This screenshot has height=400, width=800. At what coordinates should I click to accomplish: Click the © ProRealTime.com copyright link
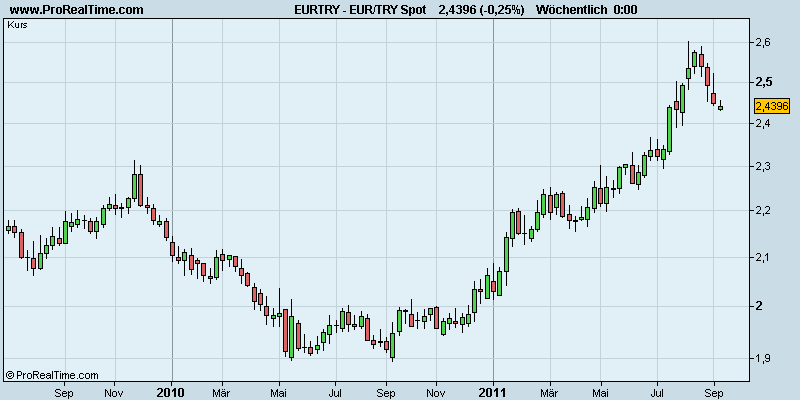pos(52,376)
